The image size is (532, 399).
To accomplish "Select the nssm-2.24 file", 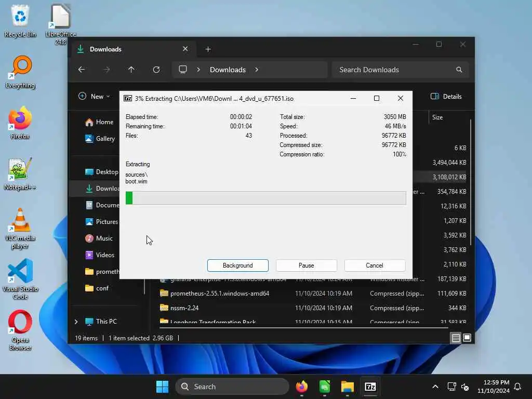I will point(184,308).
